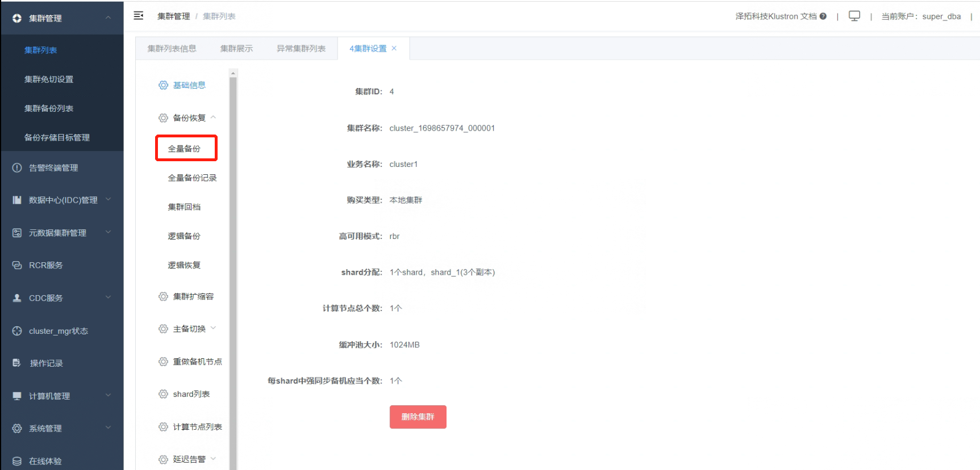980x470 pixels.
Task: Click the monitor screen icon in header
Action: (854, 16)
